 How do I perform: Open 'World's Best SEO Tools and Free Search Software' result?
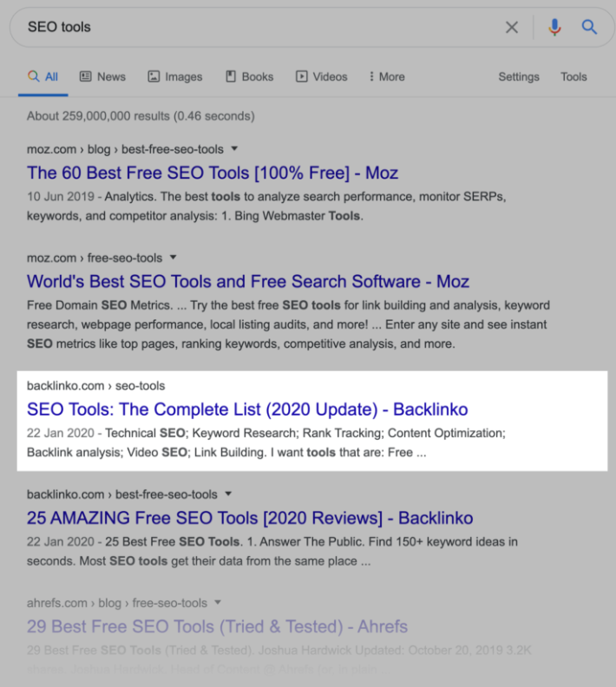coord(248,281)
